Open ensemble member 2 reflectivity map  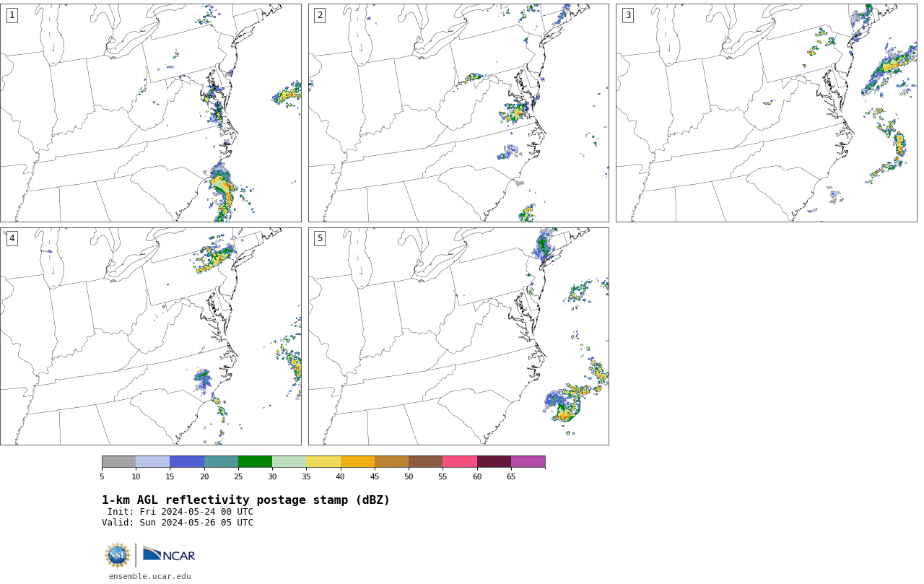pos(458,113)
